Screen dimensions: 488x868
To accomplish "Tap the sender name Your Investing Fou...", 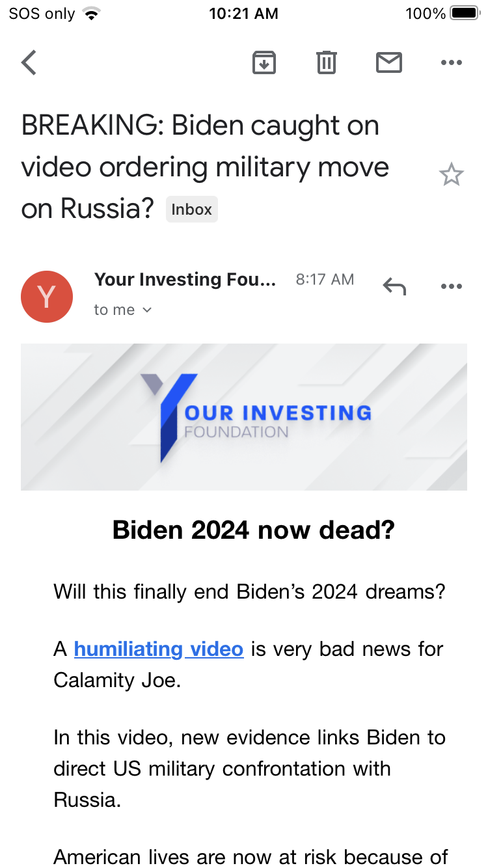I will pos(185,279).
